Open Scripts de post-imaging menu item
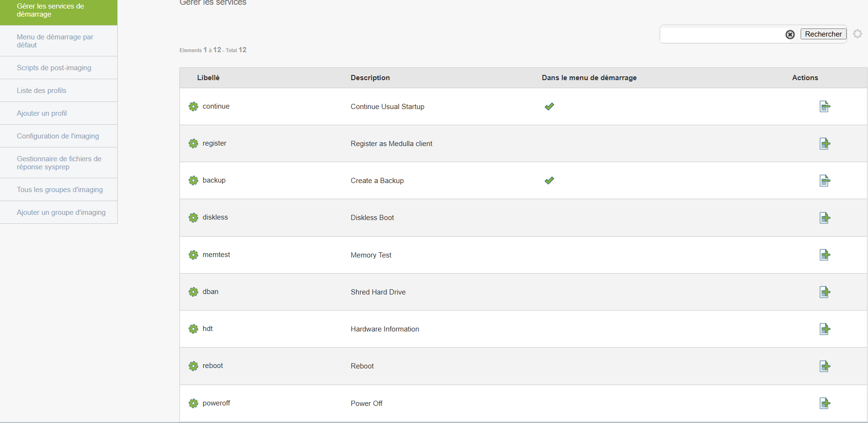This screenshot has height=423, width=868. click(x=59, y=68)
